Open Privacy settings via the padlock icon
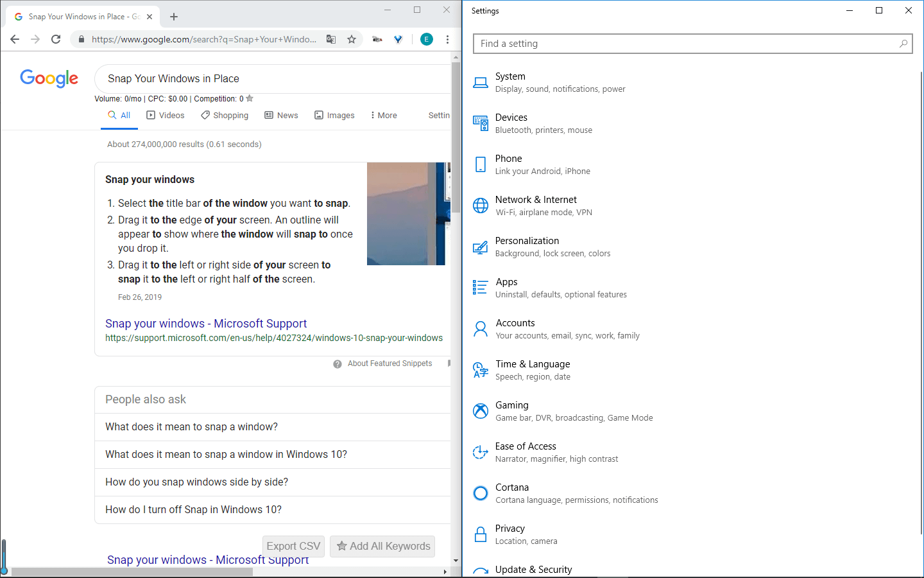Image resolution: width=924 pixels, height=578 pixels. coord(481,534)
